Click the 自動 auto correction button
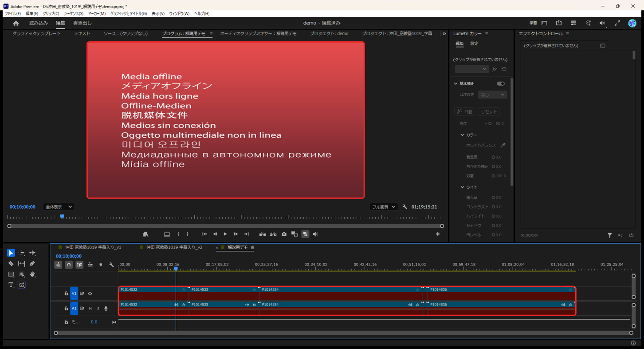This screenshot has height=349, width=644. click(x=465, y=111)
